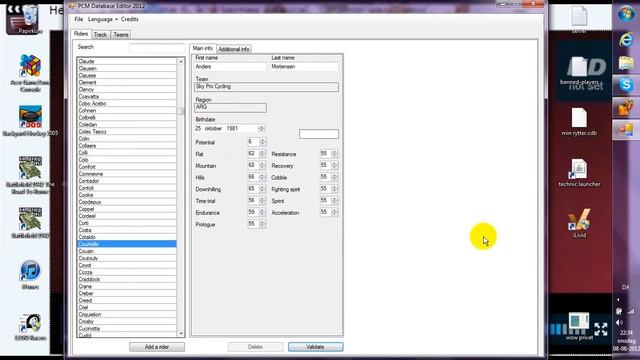The image size is (640, 360).
Task: Open the File menu
Action: 79,19
